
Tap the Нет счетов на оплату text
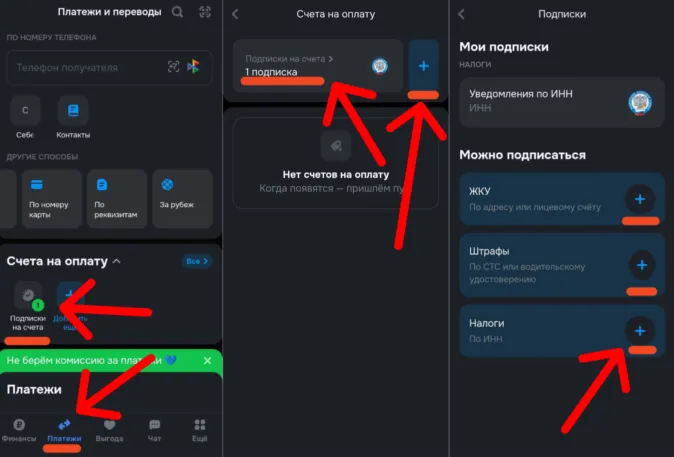(336, 175)
